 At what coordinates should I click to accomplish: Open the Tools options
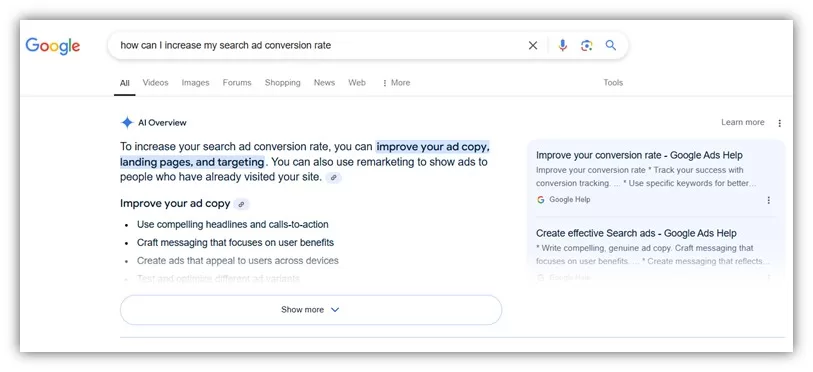click(x=613, y=82)
